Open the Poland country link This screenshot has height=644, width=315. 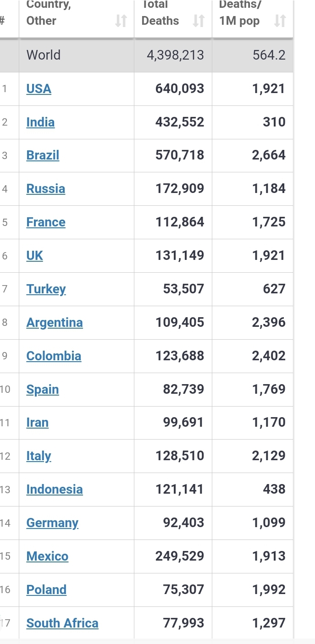[x=46, y=590]
